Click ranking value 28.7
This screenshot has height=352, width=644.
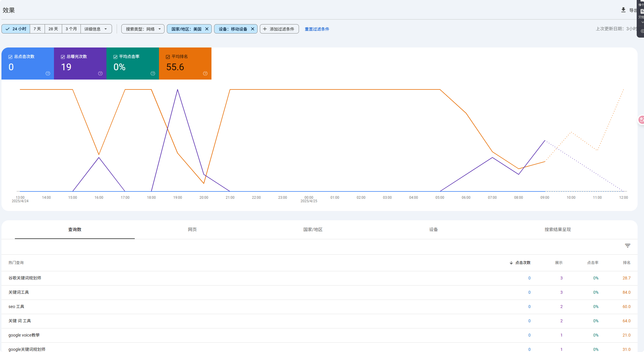coord(626,278)
